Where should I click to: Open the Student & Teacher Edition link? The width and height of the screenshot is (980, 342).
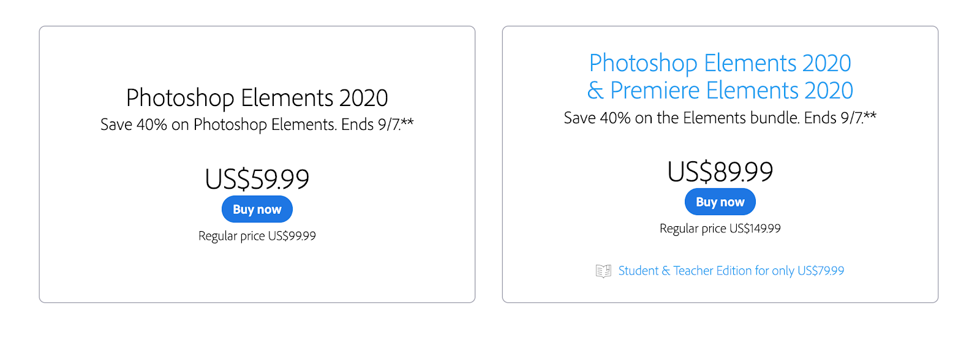(x=731, y=271)
